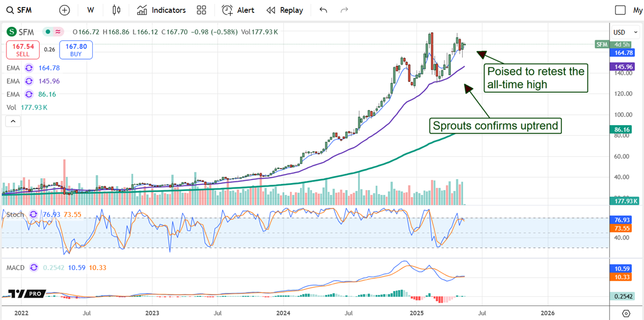Collapse the legend with the chevron button
Image resolution: width=644 pixels, height=320 pixels.
click(x=13, y=121)
